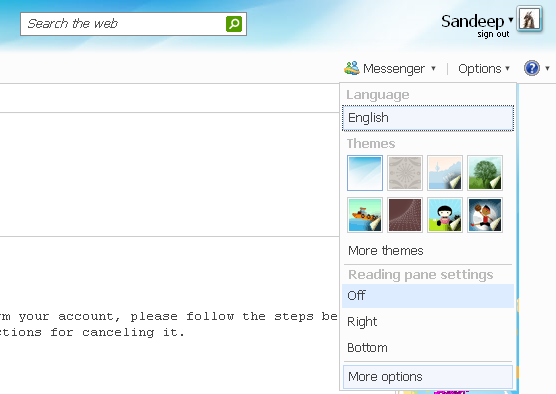The image size is (556, 394).
Task: Select the dark brown dotted theme
Action: click(x=405, y=215)
